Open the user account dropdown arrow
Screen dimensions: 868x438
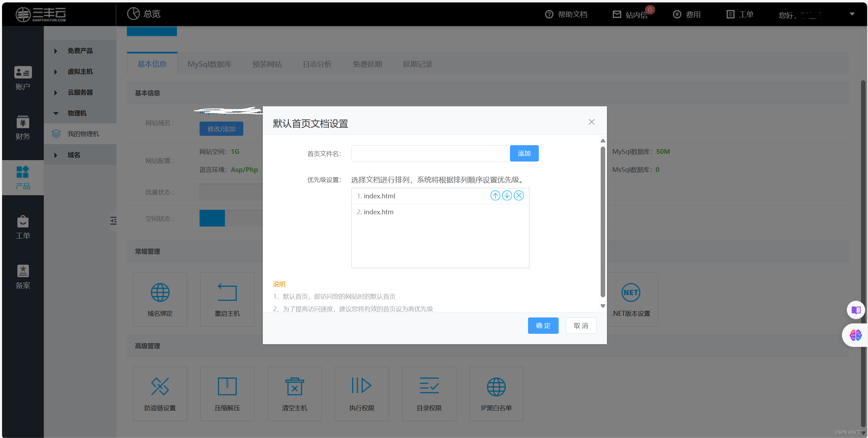pyautogui.click(x=852, y=14)
